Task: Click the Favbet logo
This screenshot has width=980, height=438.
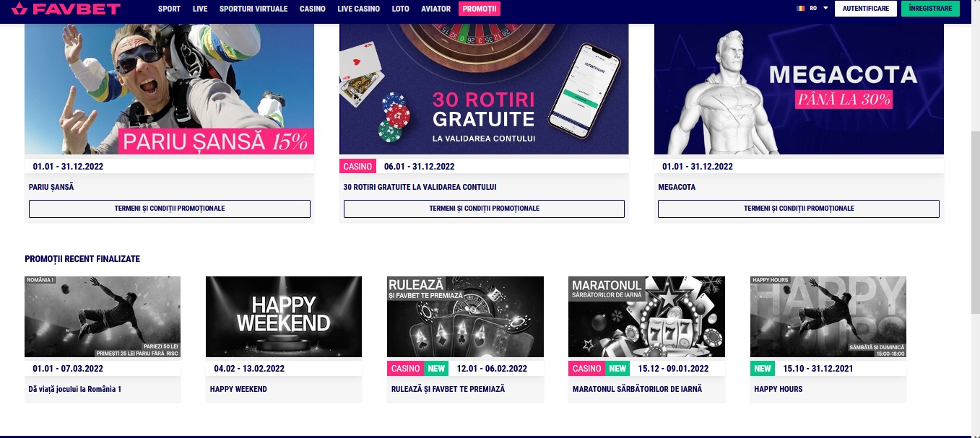Action: (x=66, y=9)
